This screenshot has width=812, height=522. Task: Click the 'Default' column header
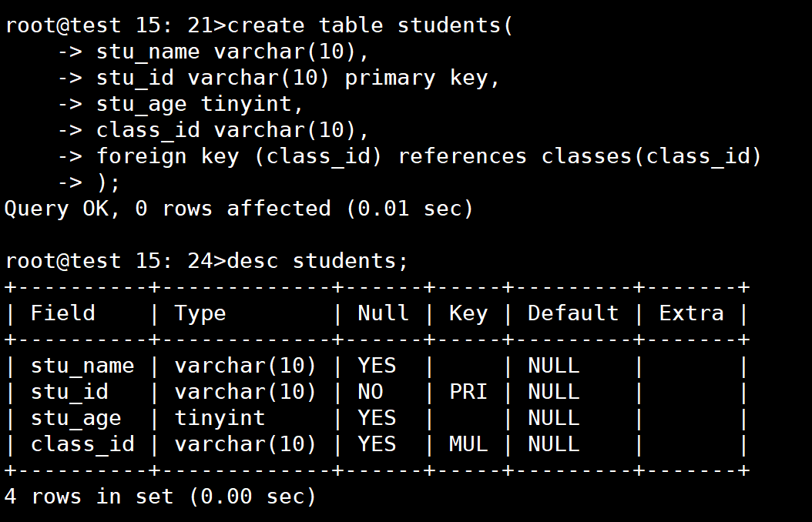pyautogui.click(x=572, y=313)
